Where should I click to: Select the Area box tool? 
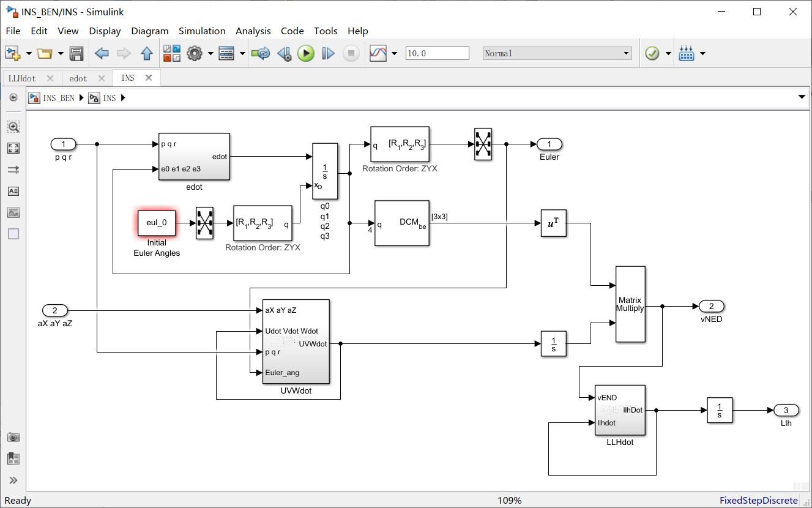coord(13,234)
